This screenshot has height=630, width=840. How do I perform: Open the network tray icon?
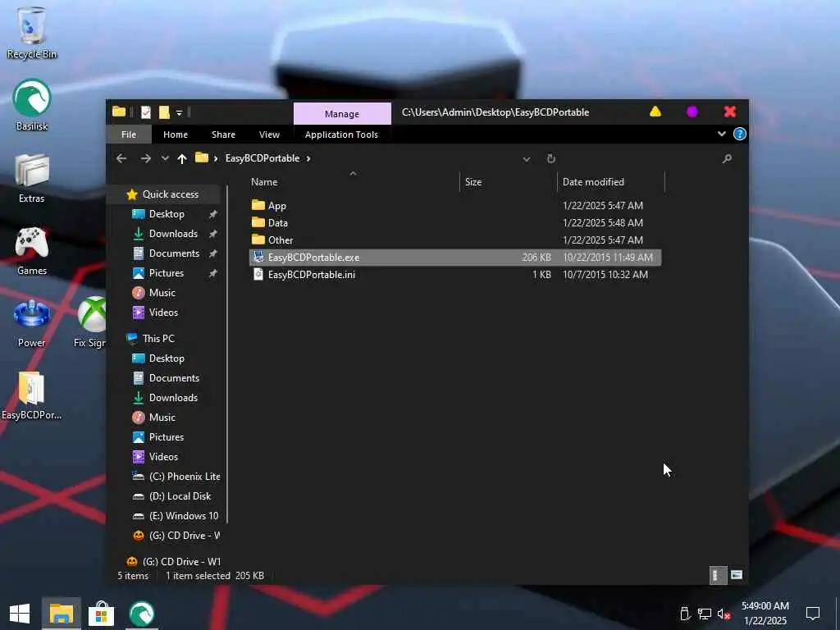pyautogui.click(x=704, y=614)
